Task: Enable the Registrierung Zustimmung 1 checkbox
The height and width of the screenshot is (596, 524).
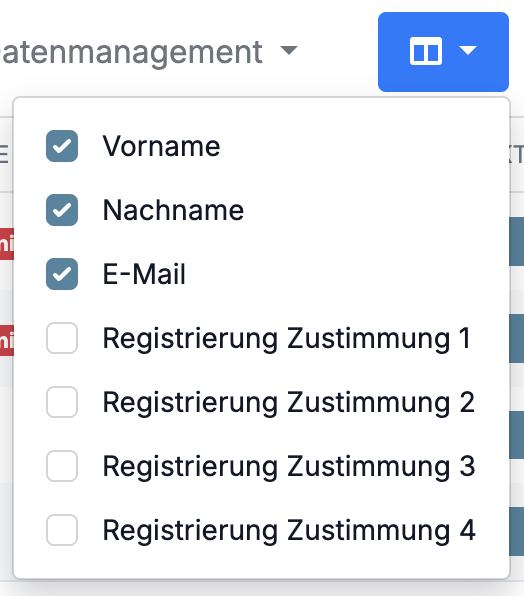Action: tap(62, 338)
